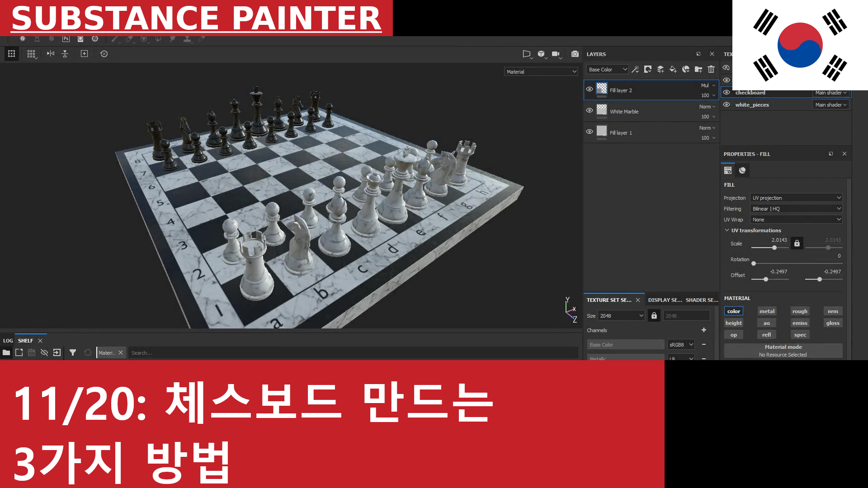Click the vertical mirror symmetry icon

coord(65,54)
